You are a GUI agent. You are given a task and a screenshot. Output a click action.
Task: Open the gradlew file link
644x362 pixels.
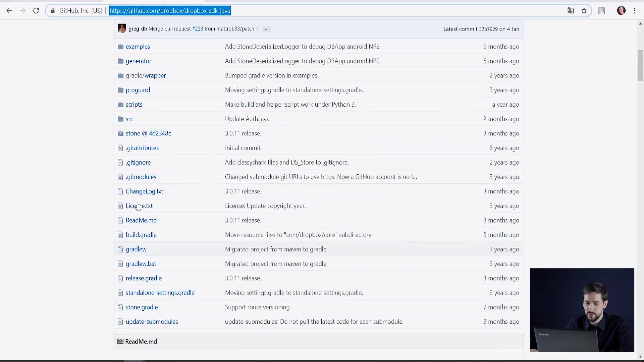[136, 249]
